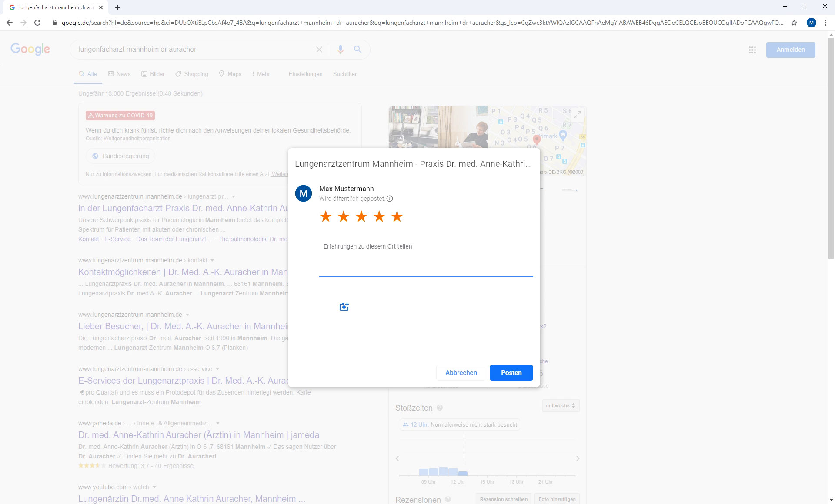Switch to News tab
The height and width of the screenshot is (504, 835).
119,74
